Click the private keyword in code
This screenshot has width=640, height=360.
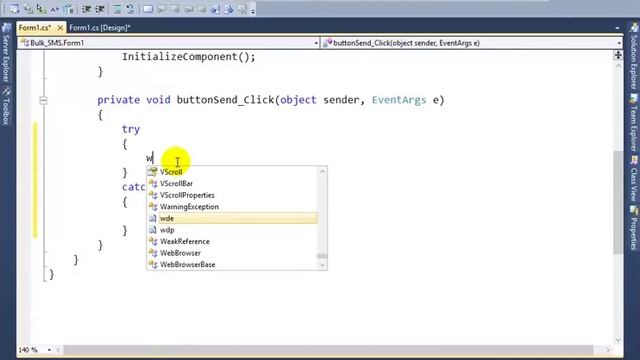click(118, 100)
